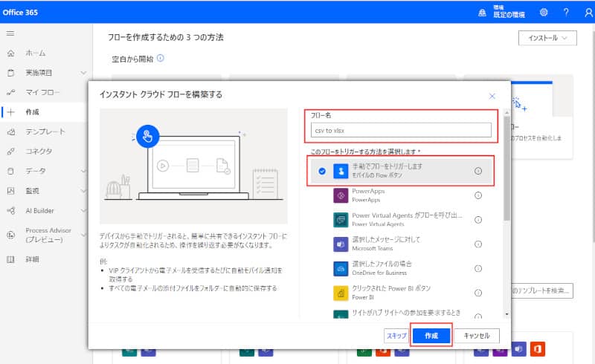This screenshot has height=364, width=595.
Task: Expand the データ sidebar section
Action: tap(83, 172)
